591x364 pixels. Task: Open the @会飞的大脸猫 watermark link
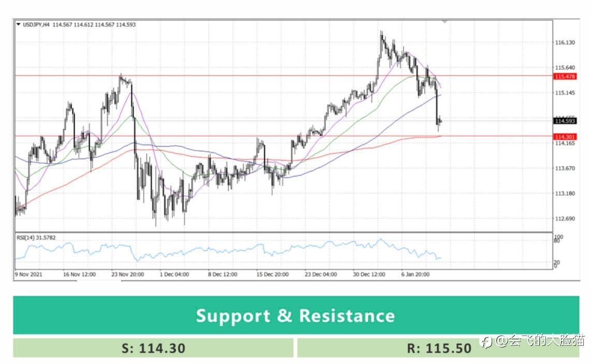point(539,341)
